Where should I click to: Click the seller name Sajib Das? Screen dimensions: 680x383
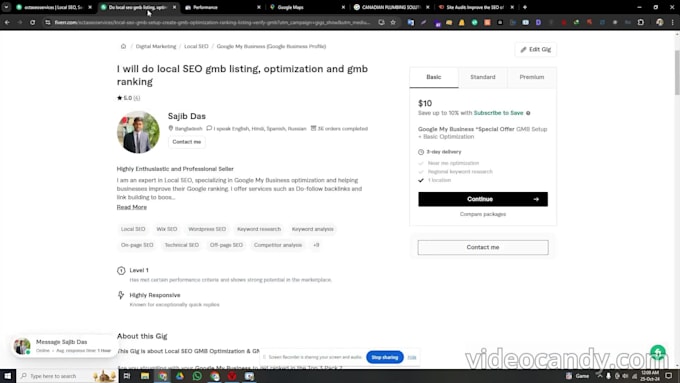[x=186, y=116]
